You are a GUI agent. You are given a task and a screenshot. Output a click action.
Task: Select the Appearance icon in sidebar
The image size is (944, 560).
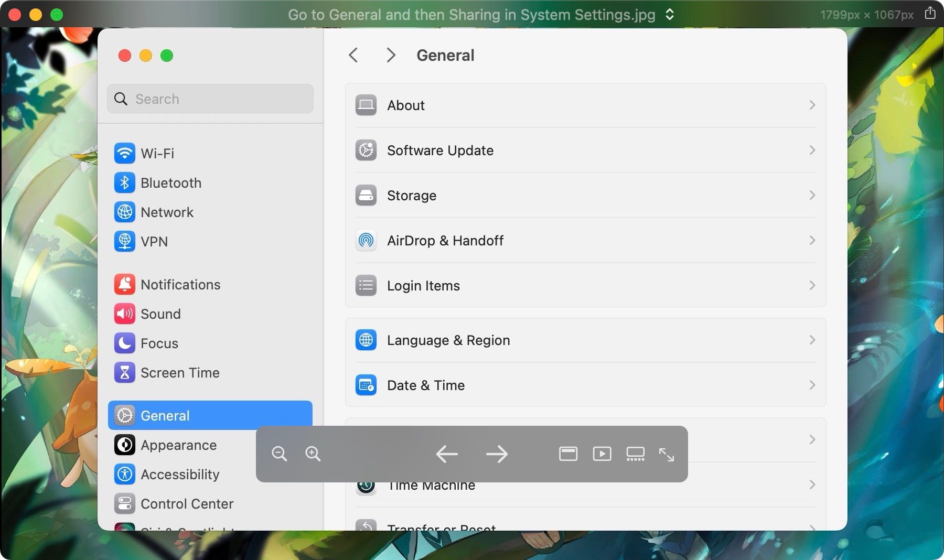pyautogui.click(x=125, y=445)
